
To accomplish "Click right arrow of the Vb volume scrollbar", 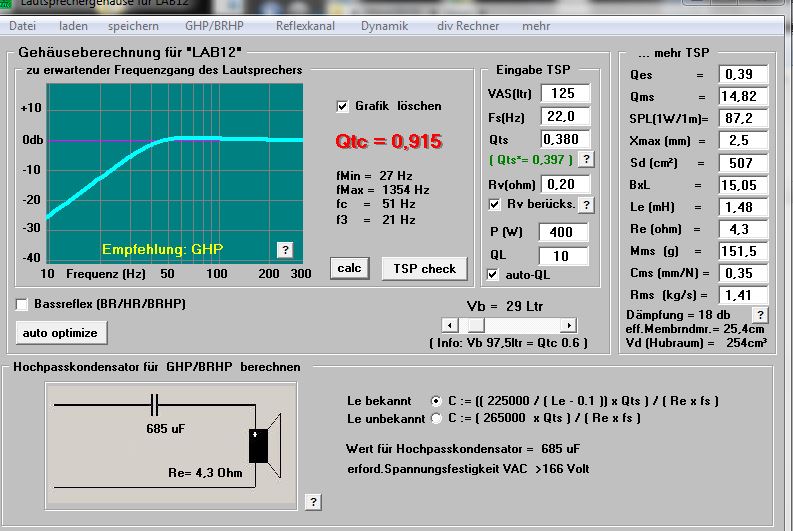I will pos(569,326).
